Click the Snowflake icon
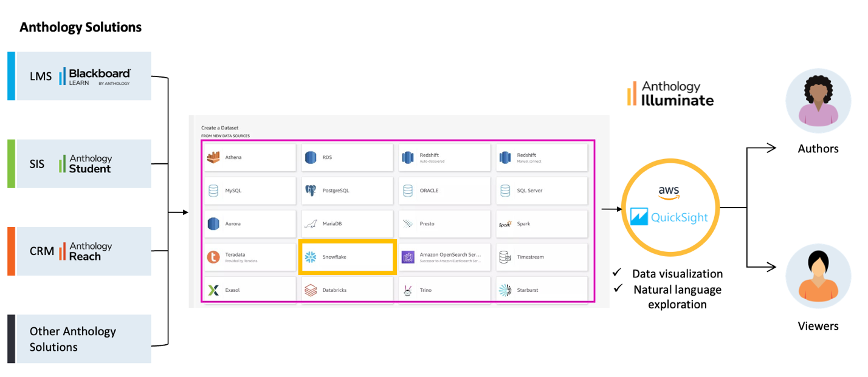Viewport: 868px width, 377px height. (x=311, y=257)
